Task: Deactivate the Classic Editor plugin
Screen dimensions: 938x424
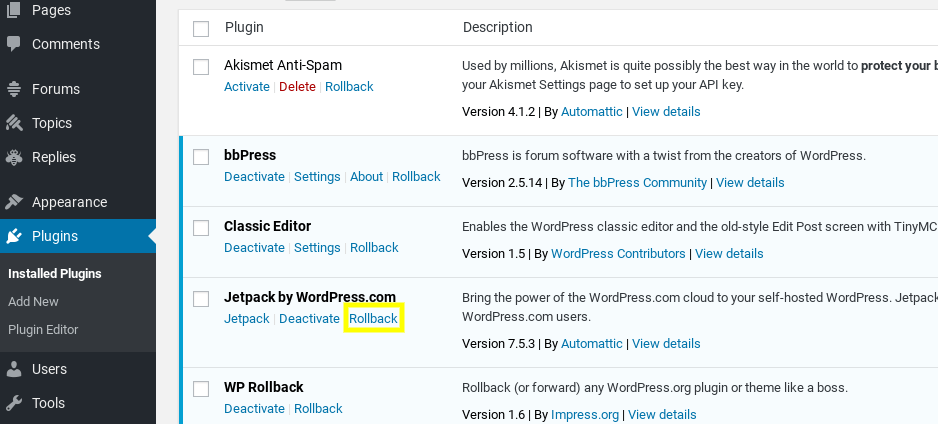Action: [x=254, y=248]
